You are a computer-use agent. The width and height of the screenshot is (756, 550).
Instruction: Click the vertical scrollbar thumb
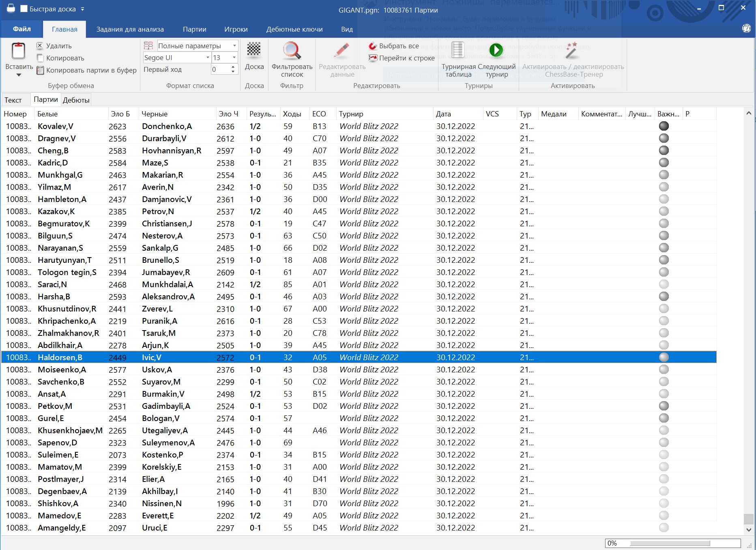[x=748, y=519]
